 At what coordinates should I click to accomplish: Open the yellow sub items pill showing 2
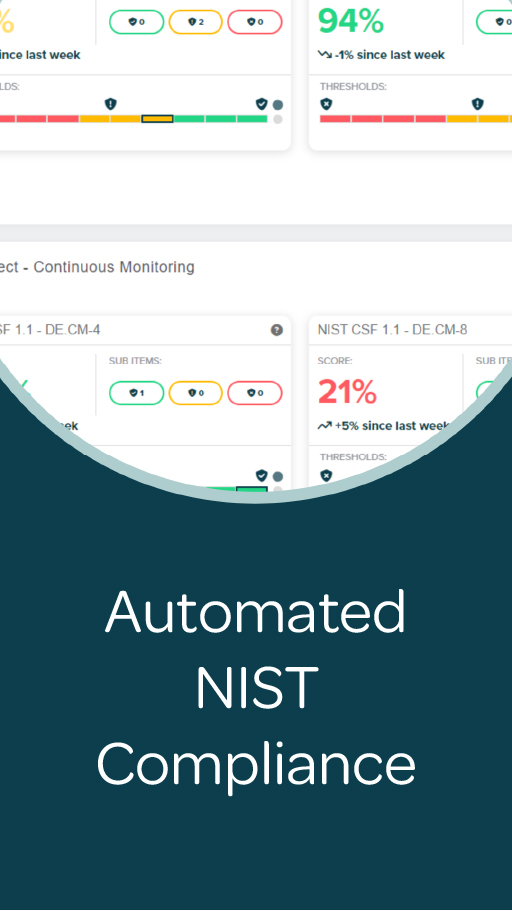195,22
